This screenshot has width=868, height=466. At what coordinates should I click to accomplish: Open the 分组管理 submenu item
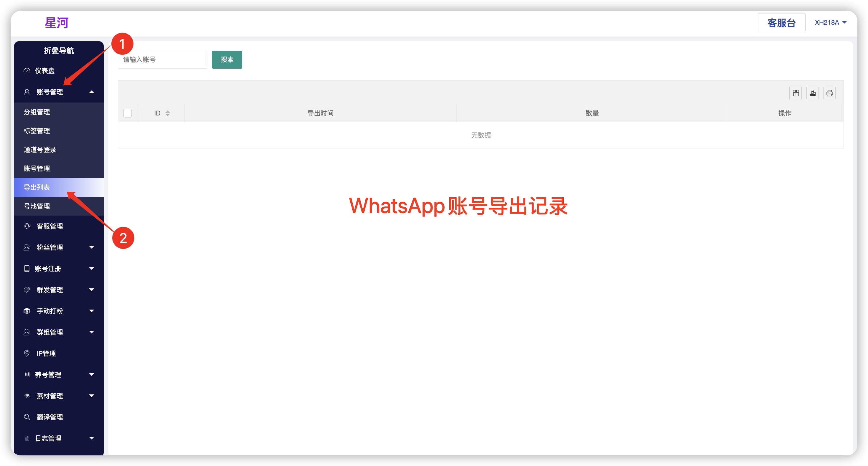[37, 112]
